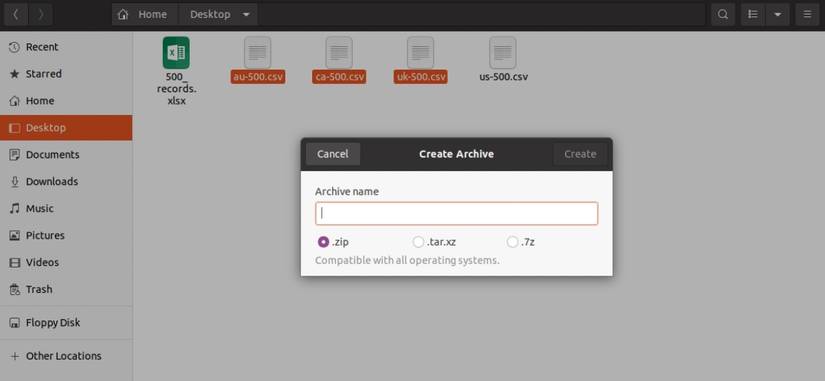The width and height of the screenshot is (825, 381).
Task: Cancel the Create Archive dialog
Action: 333,154
